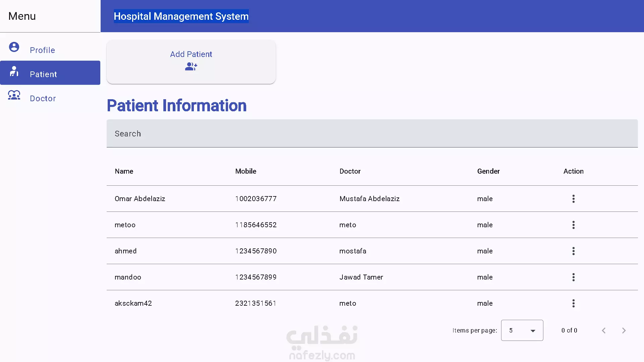Click the Gender column header

click(489, 171)
